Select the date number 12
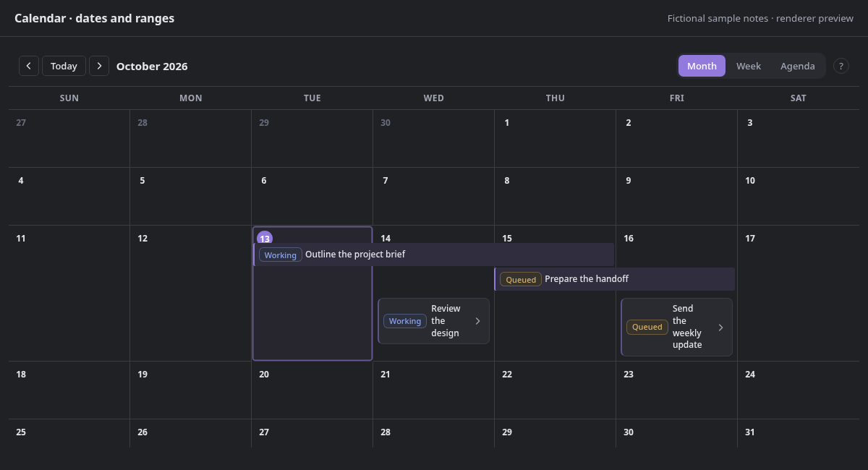 (x=142, y=239)
